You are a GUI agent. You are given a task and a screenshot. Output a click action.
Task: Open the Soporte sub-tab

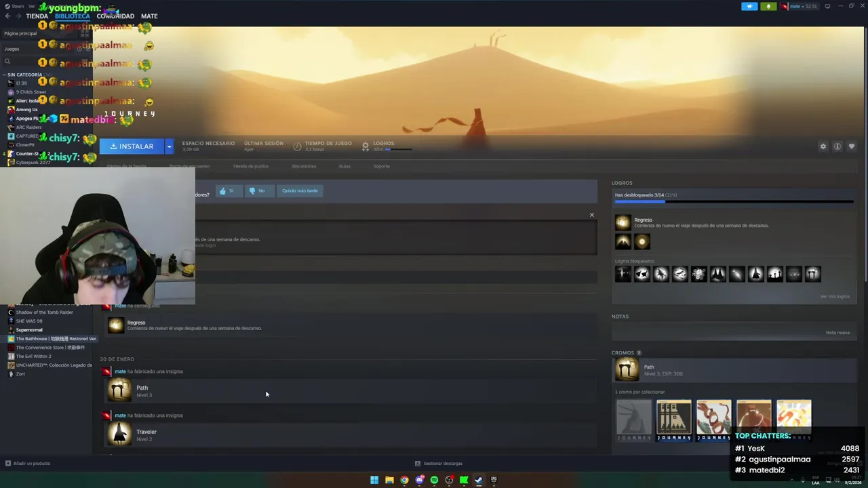click(382, 166)
